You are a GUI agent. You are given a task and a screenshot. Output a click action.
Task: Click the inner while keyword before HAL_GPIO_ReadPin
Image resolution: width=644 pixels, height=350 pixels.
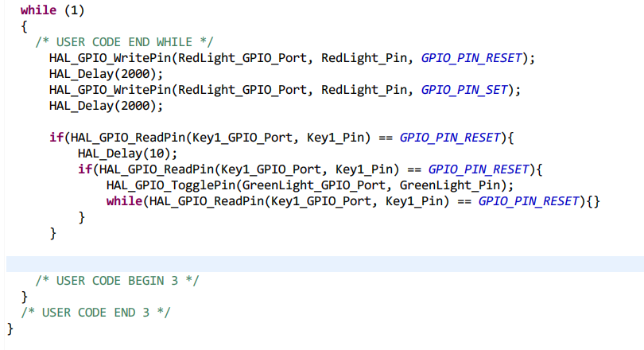124,201
